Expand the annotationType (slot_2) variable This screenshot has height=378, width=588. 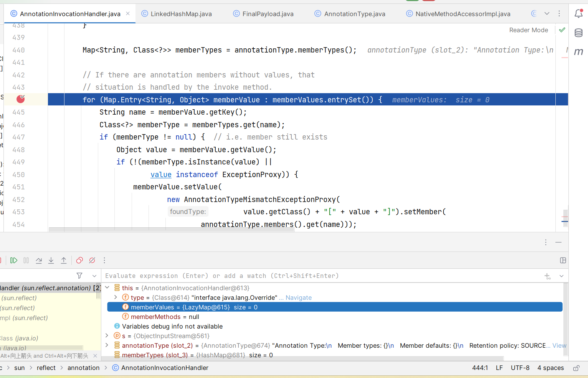click(107, 345)
